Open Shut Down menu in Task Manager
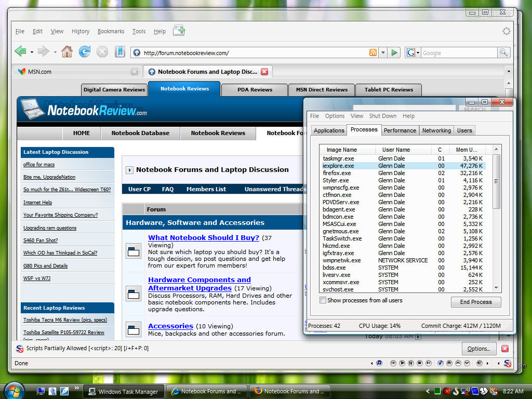 (383, 116)
